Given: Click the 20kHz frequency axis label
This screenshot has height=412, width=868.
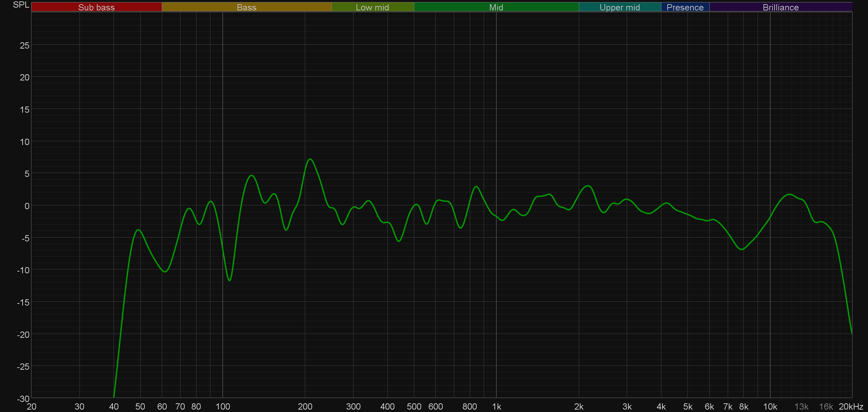Looking at the screenshot, I should point(851,406).
